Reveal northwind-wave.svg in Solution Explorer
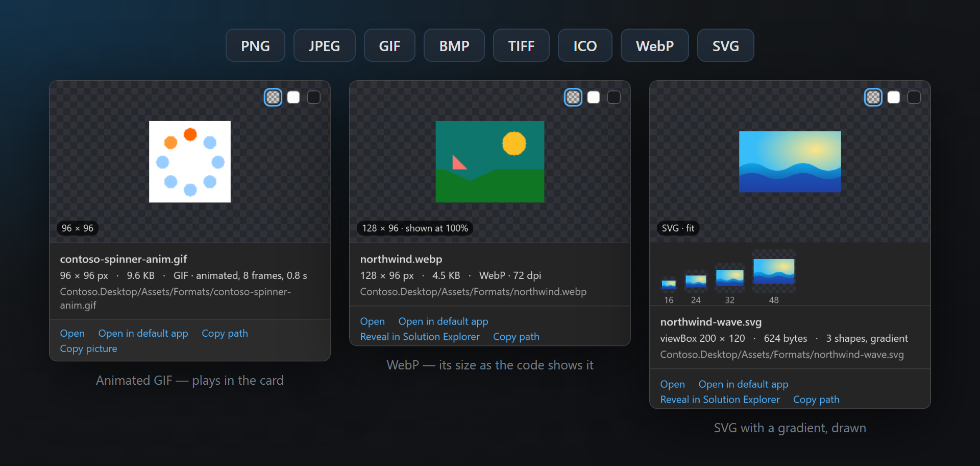The width and height of the screenshot is (980, 466). tap(720, 400)
